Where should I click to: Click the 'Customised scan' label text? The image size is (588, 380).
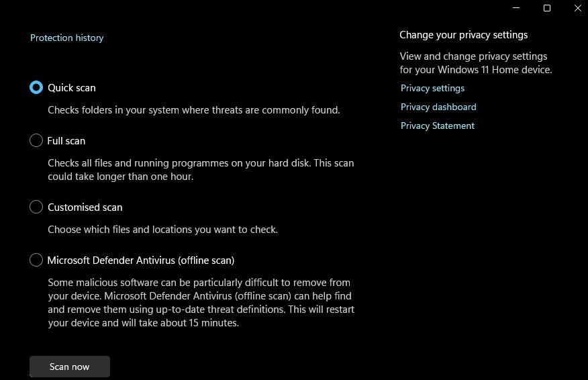(85, 207)
